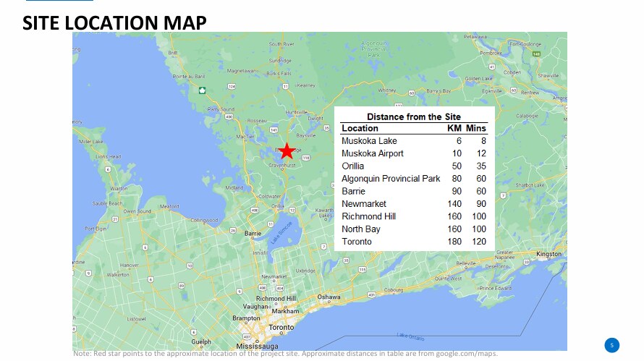Image resolution: width=644 pixels, height=361 pixels.
Task: Click the KM column header
Action: coord(454,128)
